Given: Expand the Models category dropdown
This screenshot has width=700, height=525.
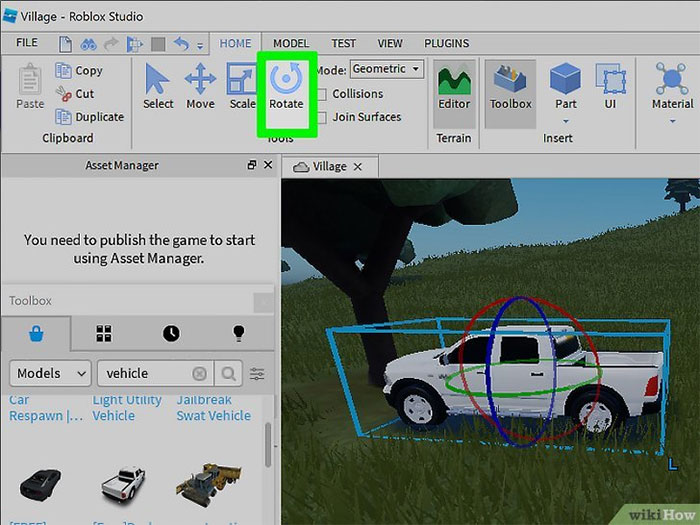Looking at the screenshot, I should coord(50,373).
